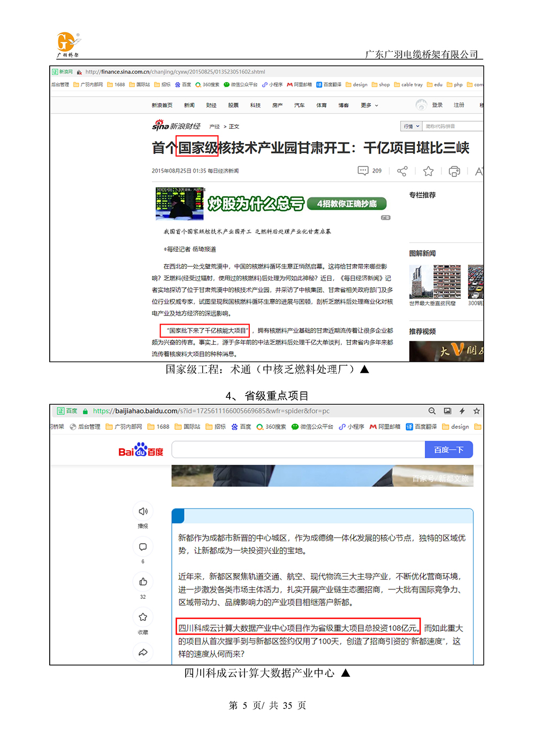Open the 后台管理 bookmark in the Baidu browser

[x=85, y=427]
